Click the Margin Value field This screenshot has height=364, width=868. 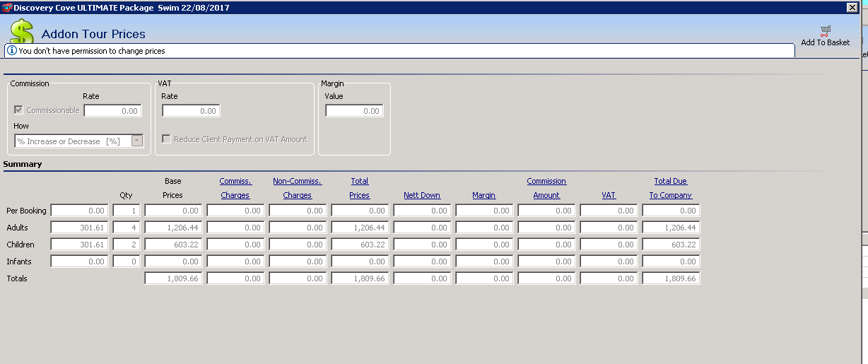click(354, 111)
